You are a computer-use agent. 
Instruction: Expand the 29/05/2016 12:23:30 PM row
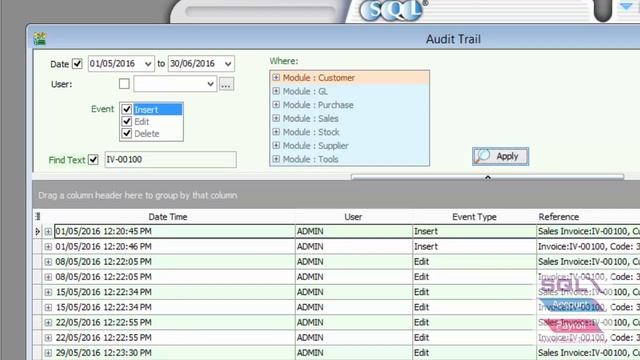(x=48, y=353)
